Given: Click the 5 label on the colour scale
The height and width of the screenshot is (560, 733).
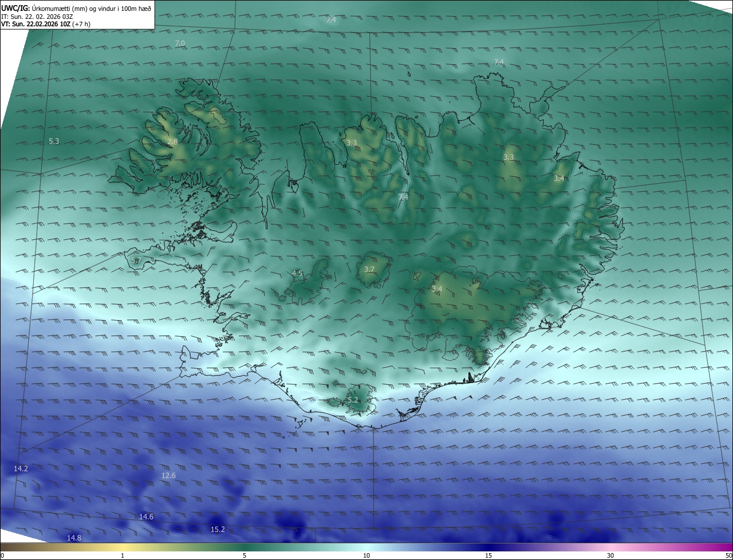Looking at the screenshot, I should pos(245,555).
